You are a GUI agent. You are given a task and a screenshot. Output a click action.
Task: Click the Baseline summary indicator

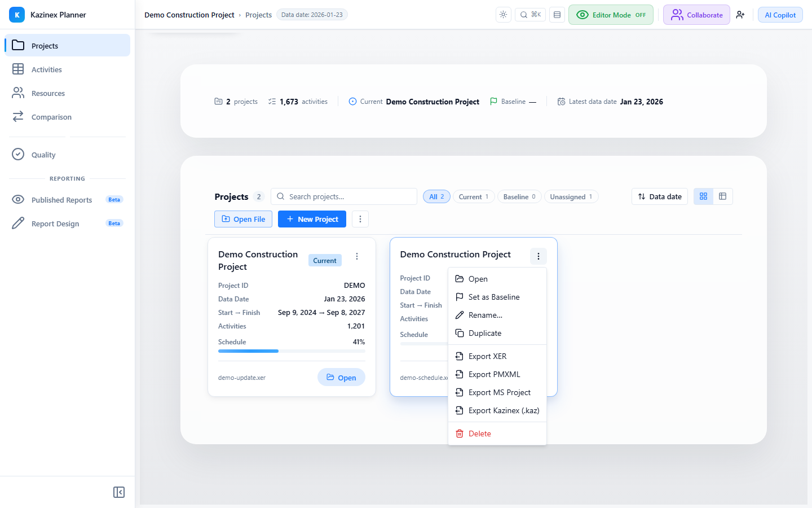point(513,102)
